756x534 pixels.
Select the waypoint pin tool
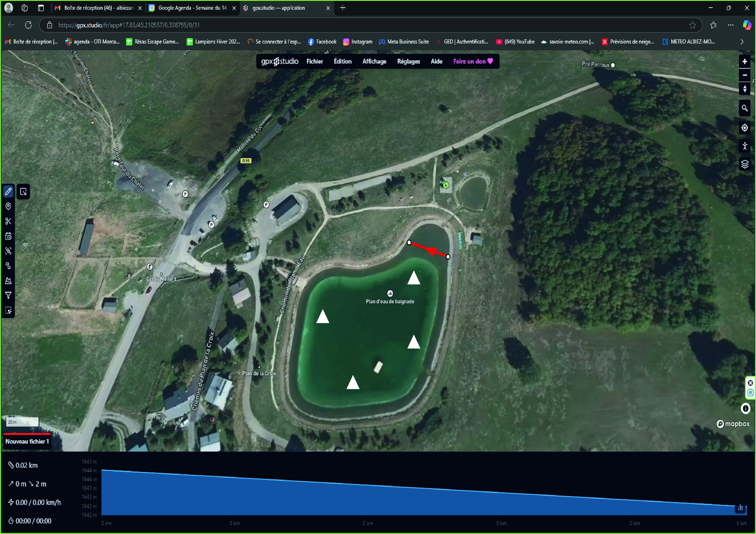[8, 206]
